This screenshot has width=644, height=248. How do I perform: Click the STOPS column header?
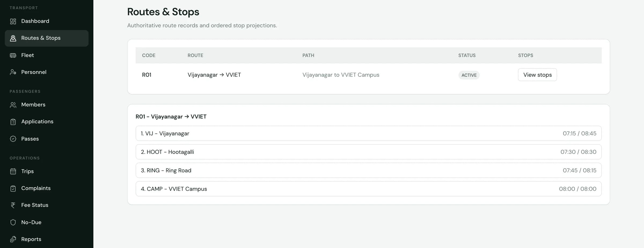pyautogui.click(x=525, y=55)
